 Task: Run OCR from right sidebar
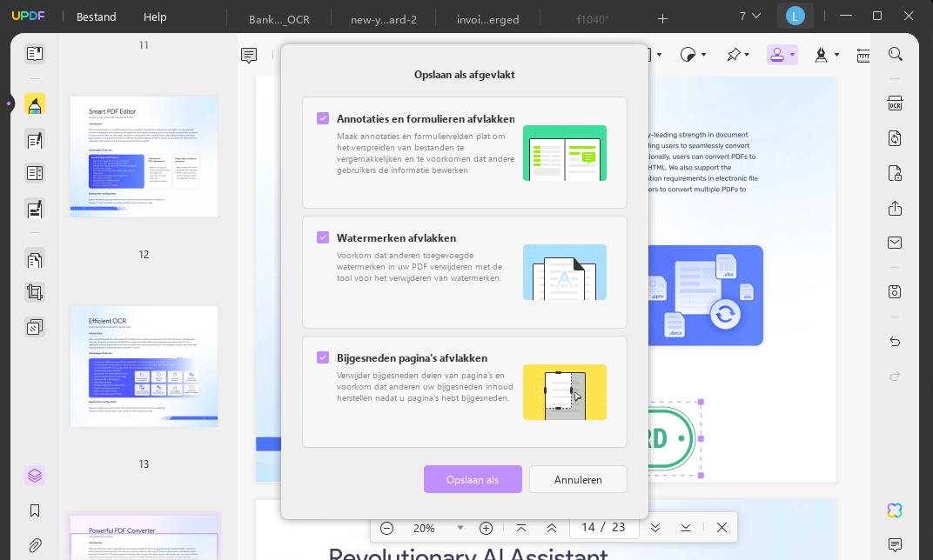(895, 103)
